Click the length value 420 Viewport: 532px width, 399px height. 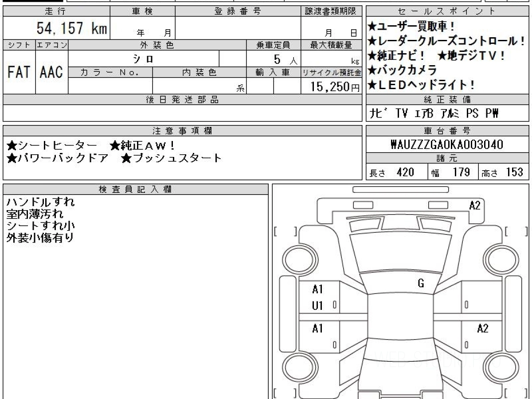click(x=405, y=172)
